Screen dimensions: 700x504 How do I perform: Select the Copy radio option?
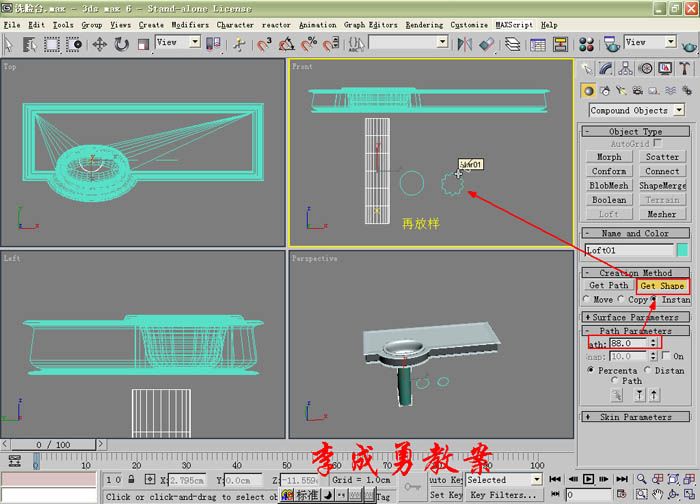621,299
